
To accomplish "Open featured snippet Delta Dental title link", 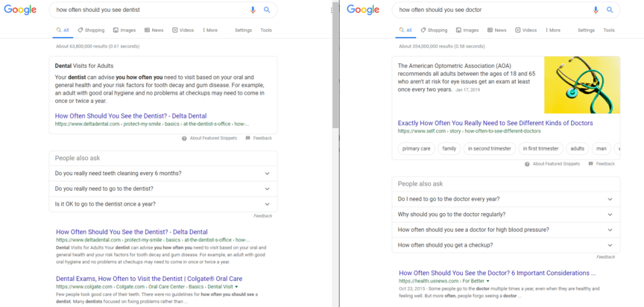I will pyautogui.click(x=130, y=115).
